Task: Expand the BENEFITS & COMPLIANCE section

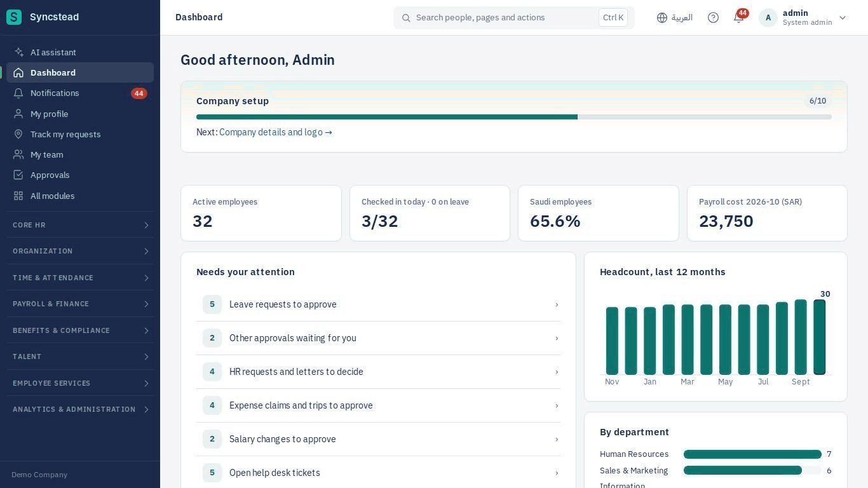Action: tap(80, 330)
